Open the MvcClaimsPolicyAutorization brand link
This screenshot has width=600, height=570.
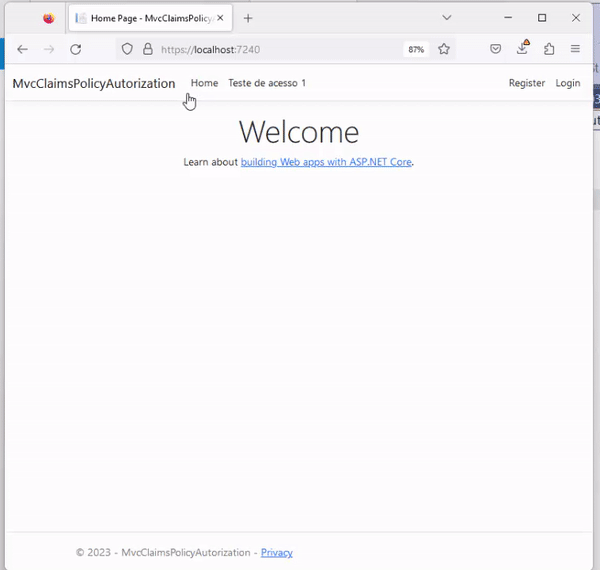point(94,83)
